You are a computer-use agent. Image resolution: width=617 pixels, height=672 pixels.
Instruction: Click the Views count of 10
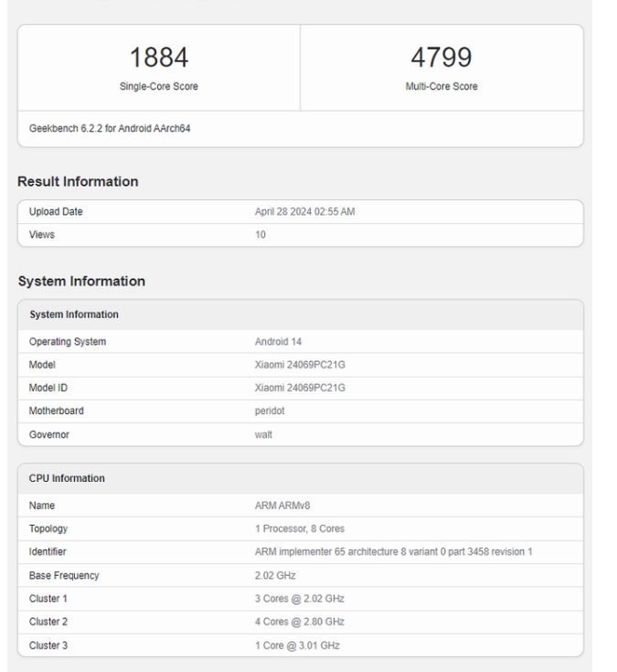(x=261, y=235)
